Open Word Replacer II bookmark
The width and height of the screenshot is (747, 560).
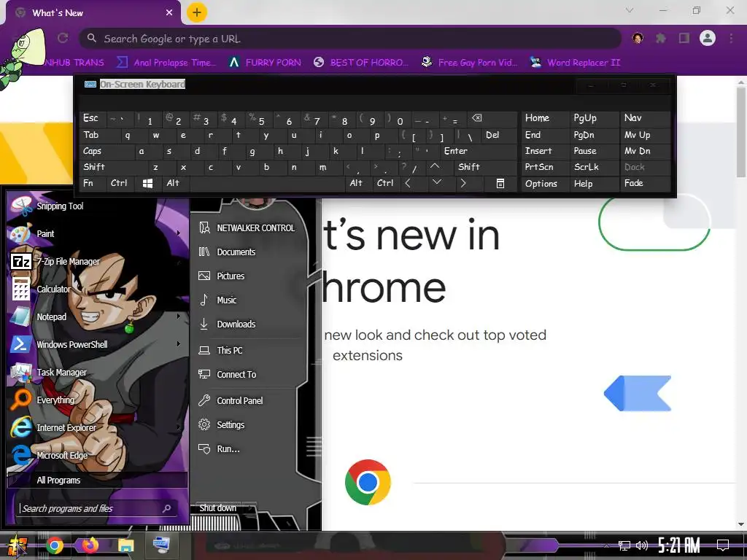575,63
